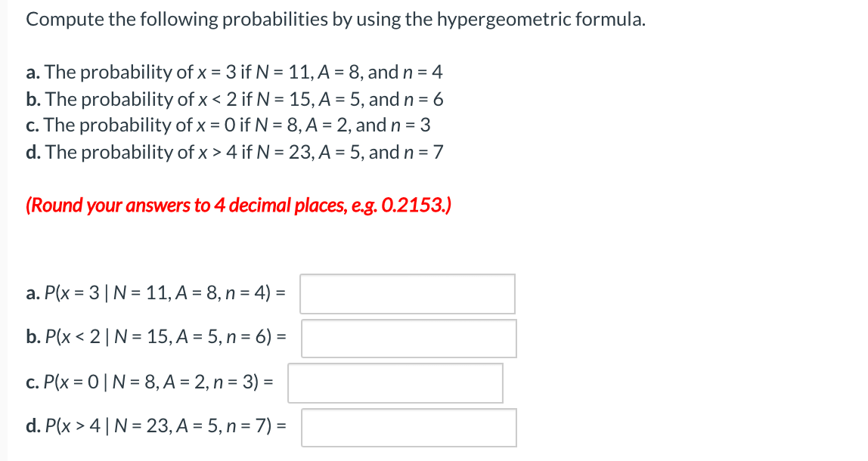Click the label P(x = 3 | N = 11)

pos(163,292)
